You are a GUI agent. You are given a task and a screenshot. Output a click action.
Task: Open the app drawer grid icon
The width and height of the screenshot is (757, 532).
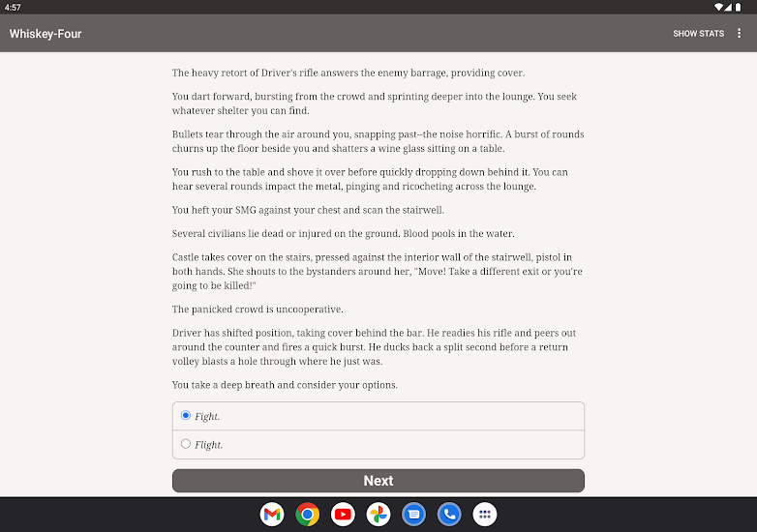click(x=485, y=515)
